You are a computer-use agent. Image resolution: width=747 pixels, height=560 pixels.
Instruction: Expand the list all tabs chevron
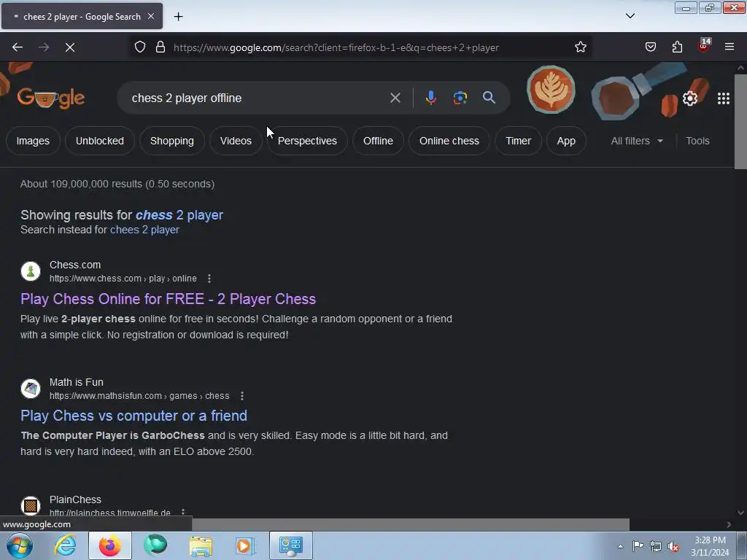tap(630, 16)
